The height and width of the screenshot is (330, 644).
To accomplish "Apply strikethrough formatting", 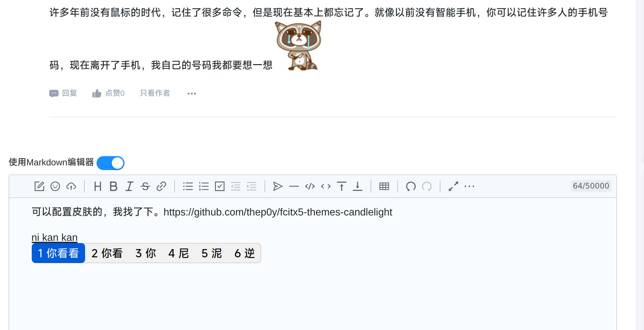I will tap(145, 186).
